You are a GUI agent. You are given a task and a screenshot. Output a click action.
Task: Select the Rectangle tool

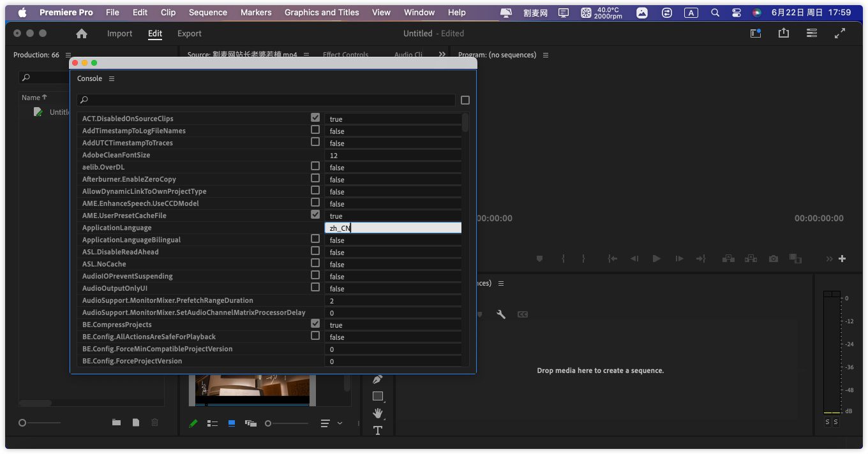(x=377, y=396)
